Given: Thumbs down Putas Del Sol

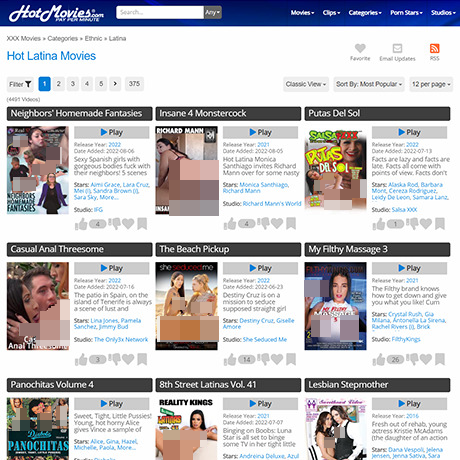Looking at the screenshot, I should coord(412,224).
